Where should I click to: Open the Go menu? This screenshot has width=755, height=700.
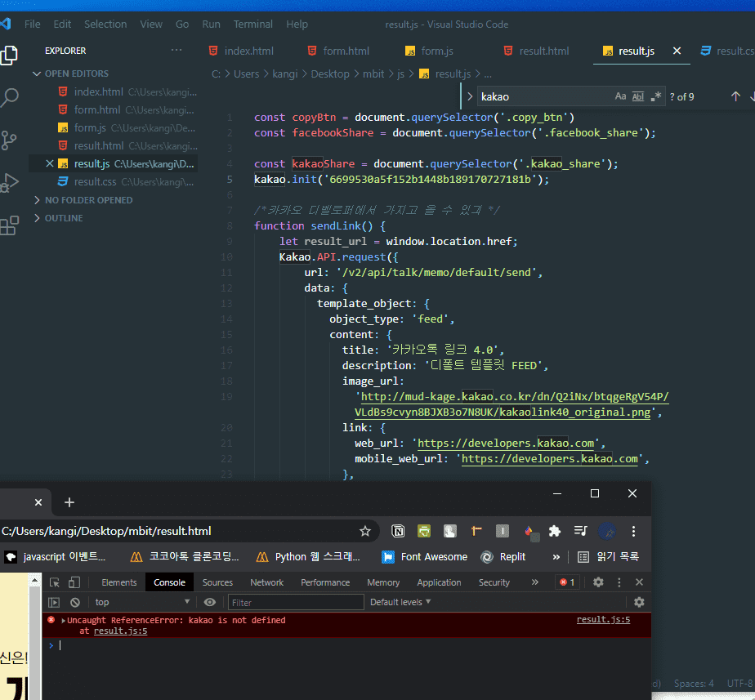[182, 24]
